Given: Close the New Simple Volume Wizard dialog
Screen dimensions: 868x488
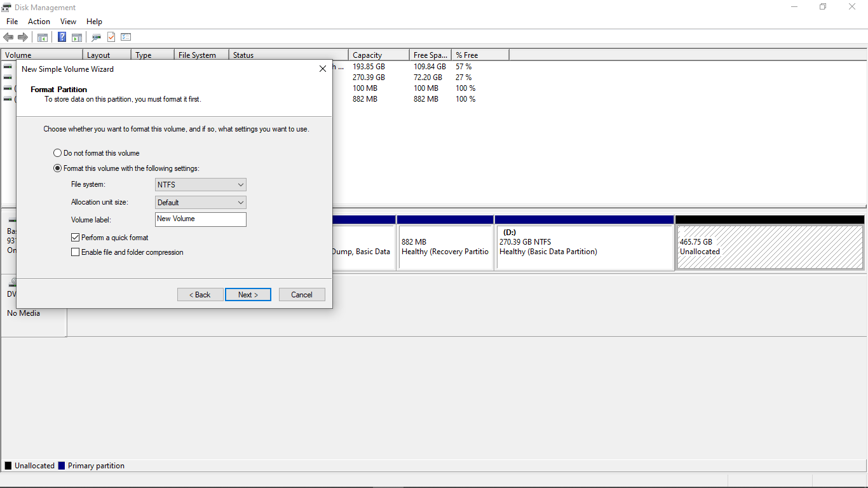Looking at the screenshot, I should (322, 69).
